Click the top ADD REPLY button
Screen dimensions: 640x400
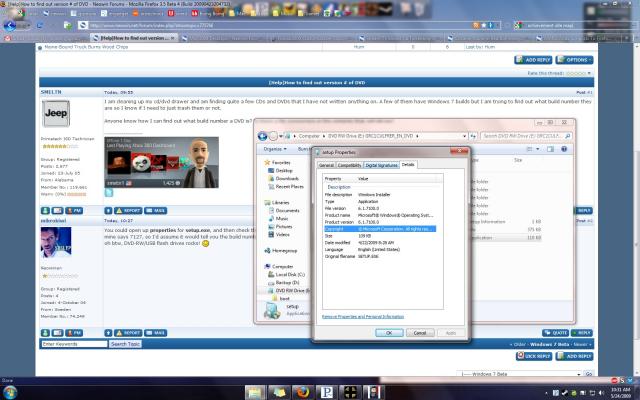(x=533, y=60)
